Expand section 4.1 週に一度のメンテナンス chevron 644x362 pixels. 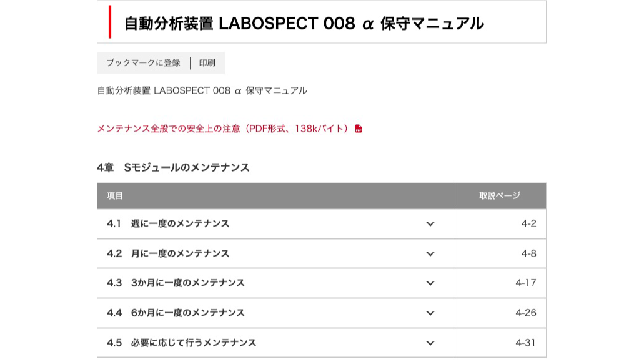(430, 224)
